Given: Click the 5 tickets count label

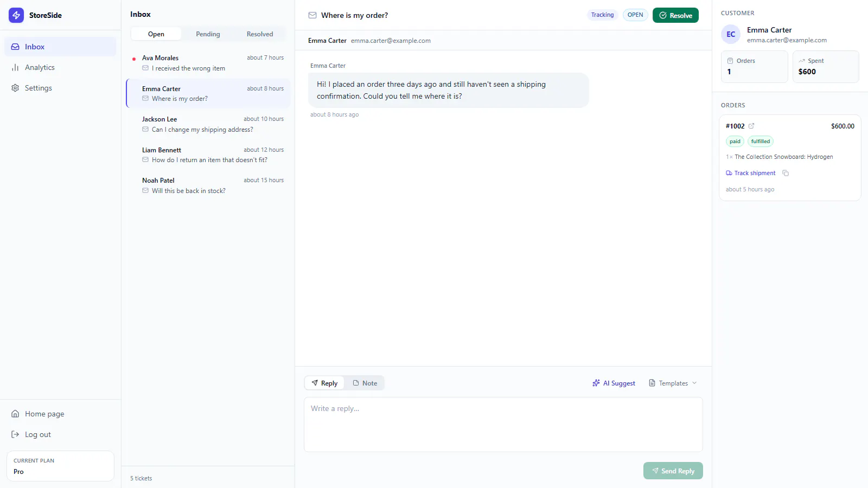Looking at the screenshot, I should pyautogui.click(x=141, y=478).
